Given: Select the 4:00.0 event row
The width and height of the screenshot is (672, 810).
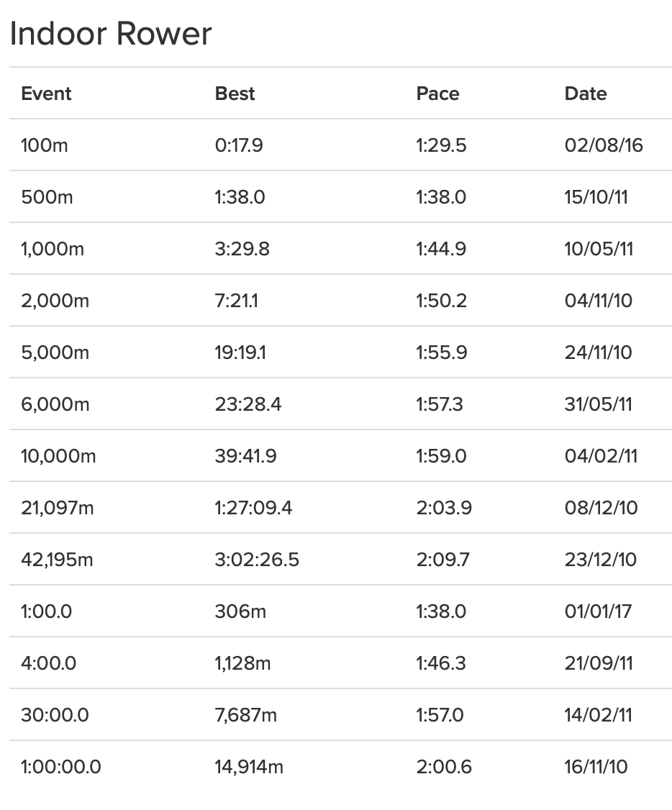Looking at the screenshot, I should tap(340, 663).
